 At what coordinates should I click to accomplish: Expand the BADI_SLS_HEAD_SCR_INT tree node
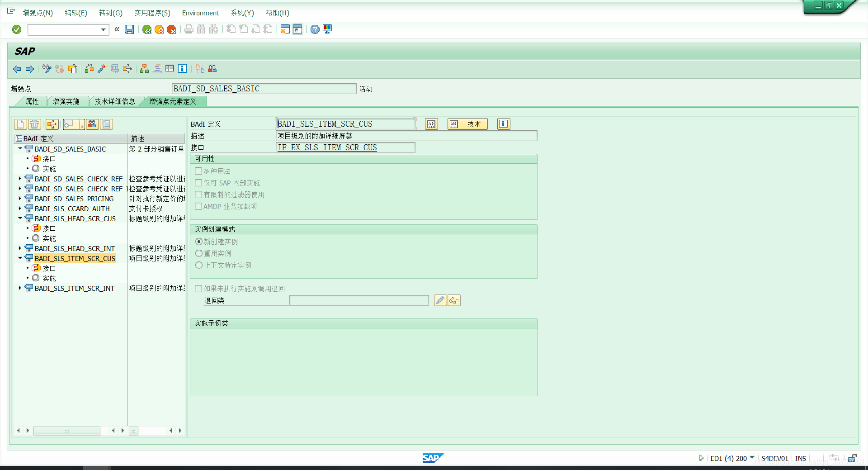tap(20, 248)
